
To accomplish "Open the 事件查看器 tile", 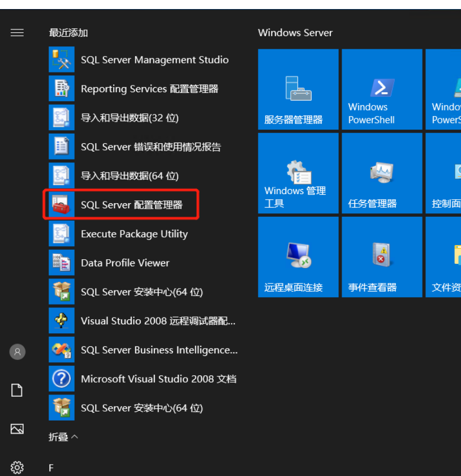I will [382, 257].
